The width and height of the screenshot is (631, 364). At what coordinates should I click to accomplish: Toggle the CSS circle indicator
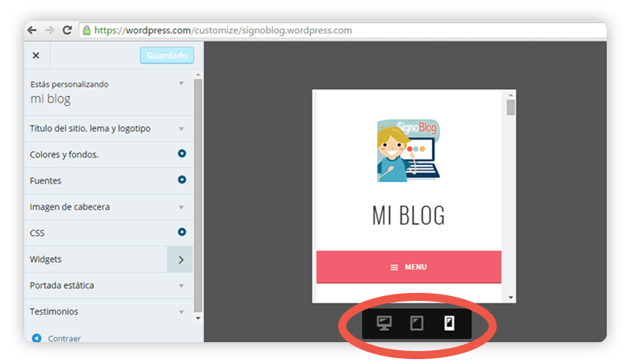tap(182, 232)
